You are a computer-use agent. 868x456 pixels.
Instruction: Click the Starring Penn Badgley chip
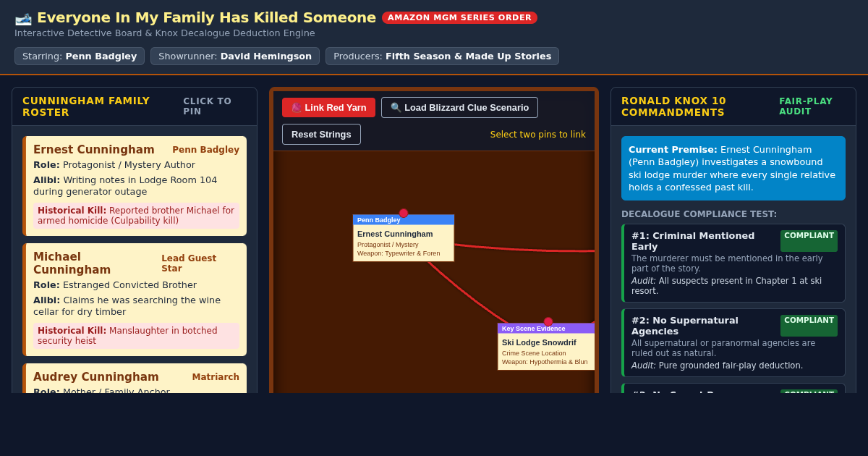point(80,56)
